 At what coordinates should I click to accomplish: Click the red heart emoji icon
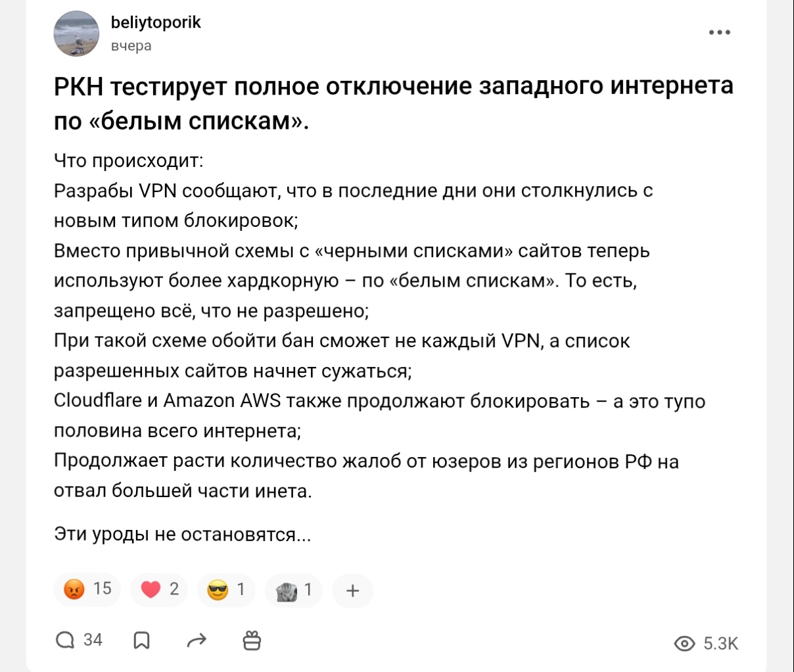[x=151, y=589]
